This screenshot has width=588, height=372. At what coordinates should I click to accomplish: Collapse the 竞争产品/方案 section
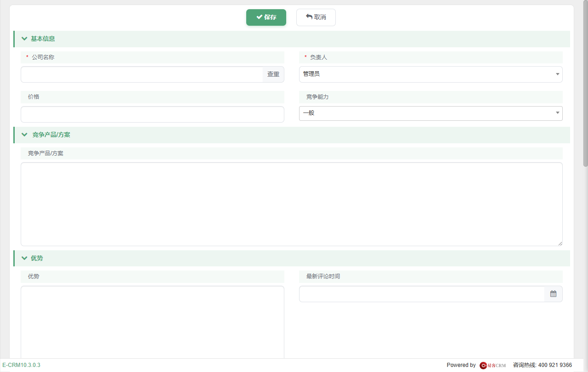pos(24,135)
